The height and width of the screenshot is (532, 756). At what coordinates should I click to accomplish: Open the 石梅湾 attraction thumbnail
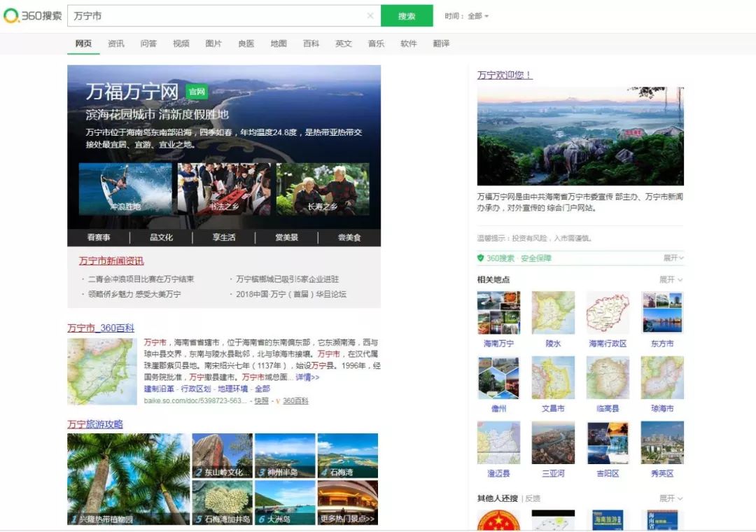[x=348, y=455]
